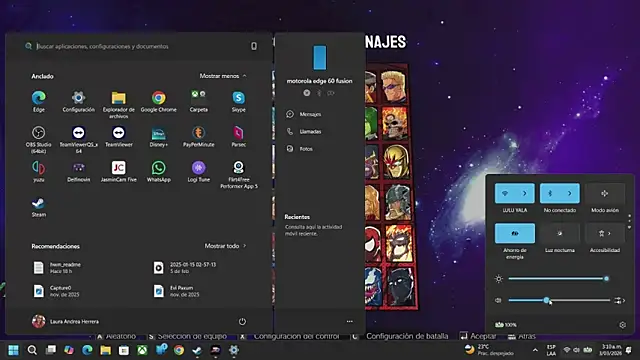
Task: Click the phone icon beside search box
Action: (x=254, y=46)
